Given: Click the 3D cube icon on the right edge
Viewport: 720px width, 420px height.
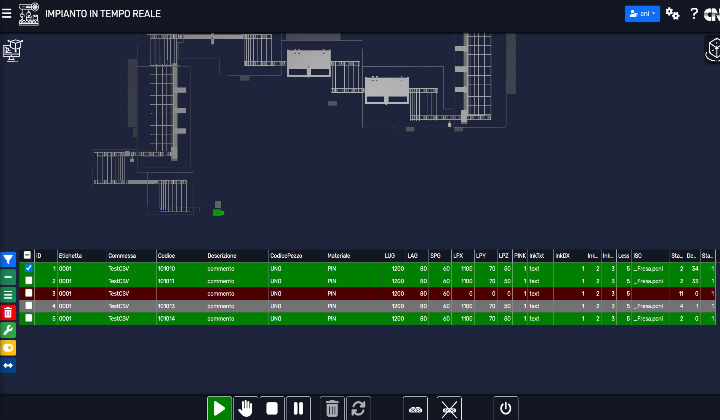Looking at the screenshot, I should click(x=713, y=50).
